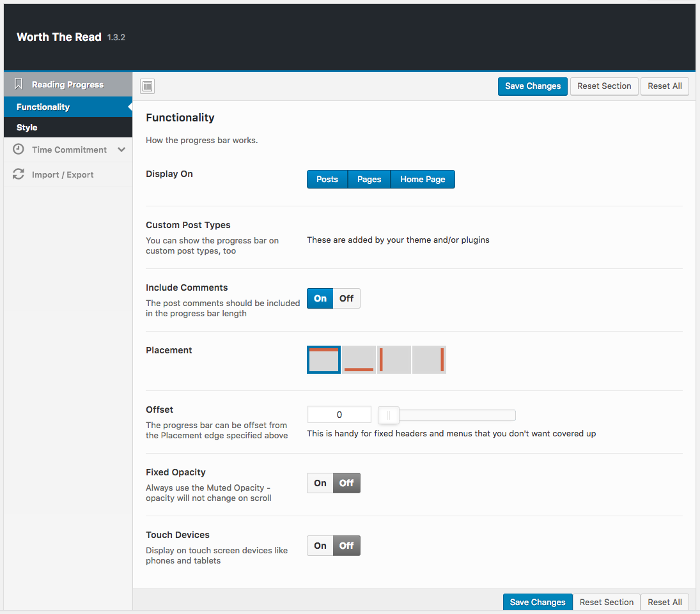Viewport: 700px width, 614px height.
Task: Toggle Pages in Display On
Action: pyautogui.click(x=369, y=180)
